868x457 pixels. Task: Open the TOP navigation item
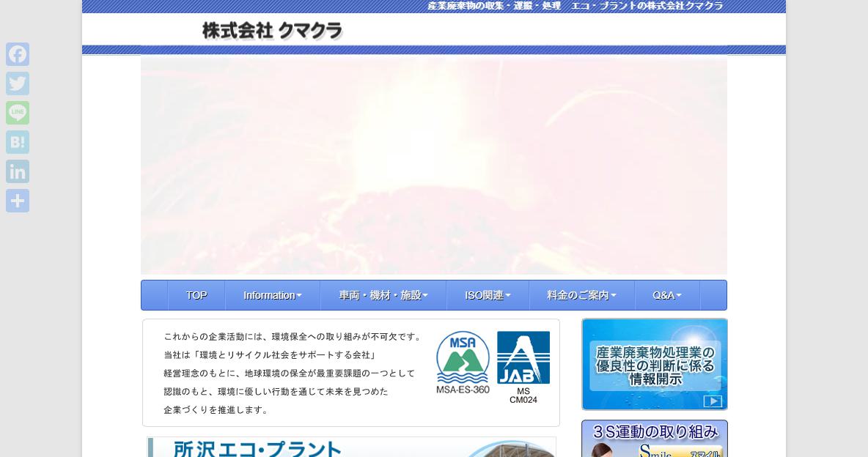pos(196,295)
